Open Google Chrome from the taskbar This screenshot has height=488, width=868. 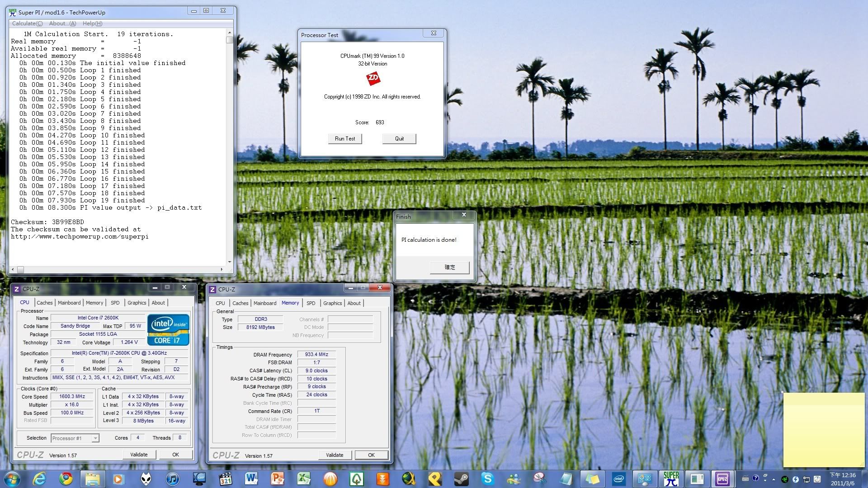pos(66,479)
